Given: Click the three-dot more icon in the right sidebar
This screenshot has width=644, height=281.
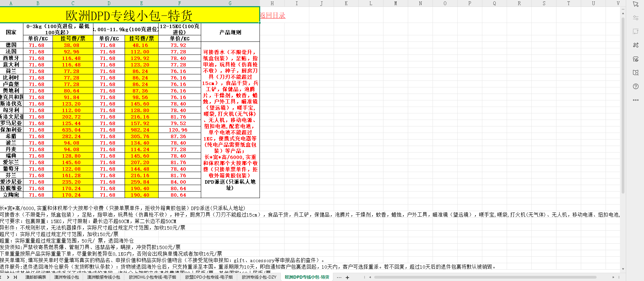Looking at the screenshot, I should click(636, 100).
